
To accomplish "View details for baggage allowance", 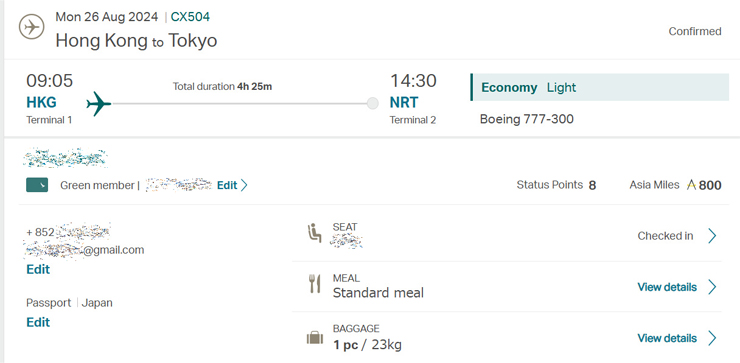I will (667, 338).
